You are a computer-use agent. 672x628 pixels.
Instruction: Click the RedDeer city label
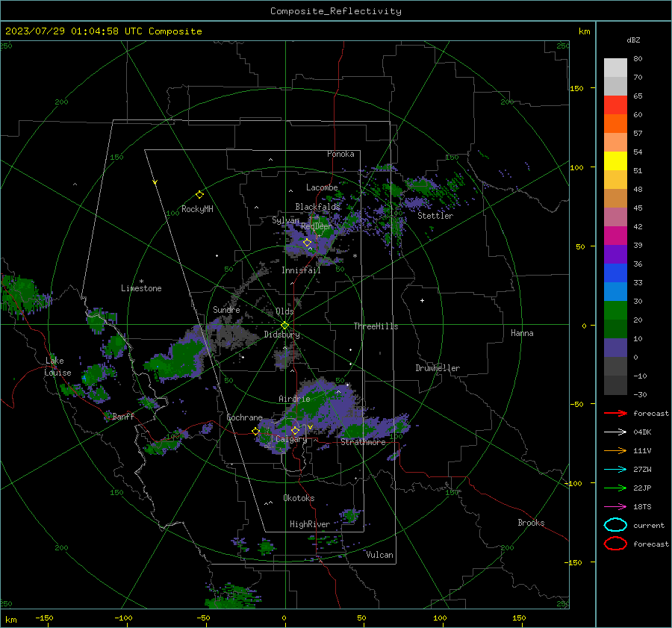[x=317, y=226]
